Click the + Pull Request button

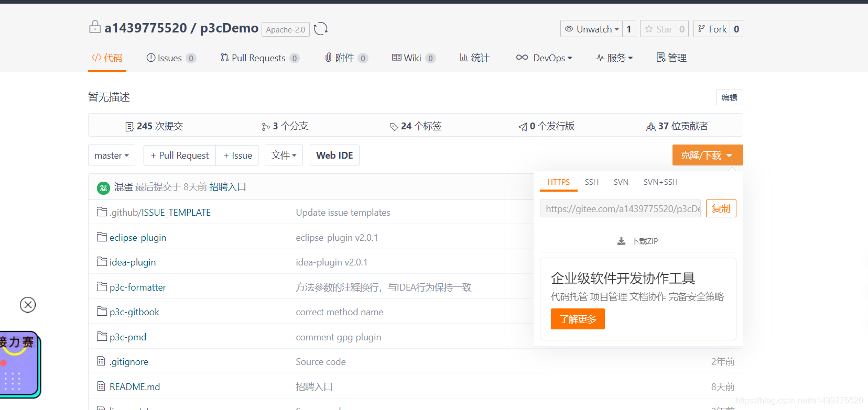point(180,156)
